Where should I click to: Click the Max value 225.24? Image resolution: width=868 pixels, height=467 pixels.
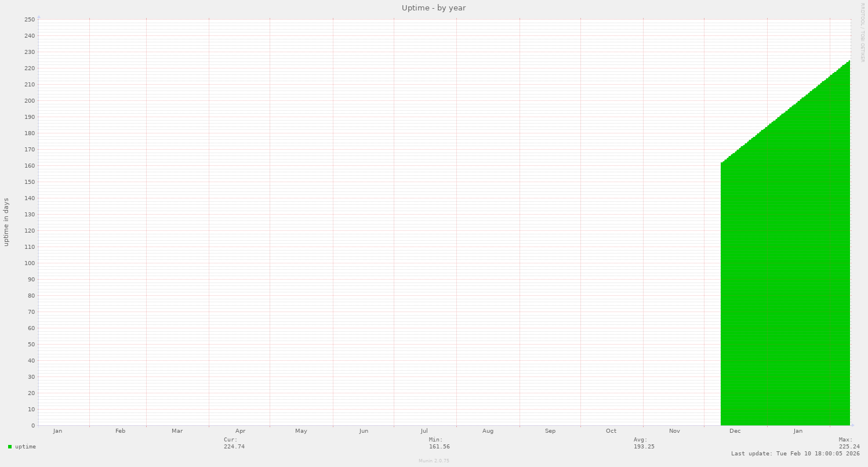coord(850,447)
